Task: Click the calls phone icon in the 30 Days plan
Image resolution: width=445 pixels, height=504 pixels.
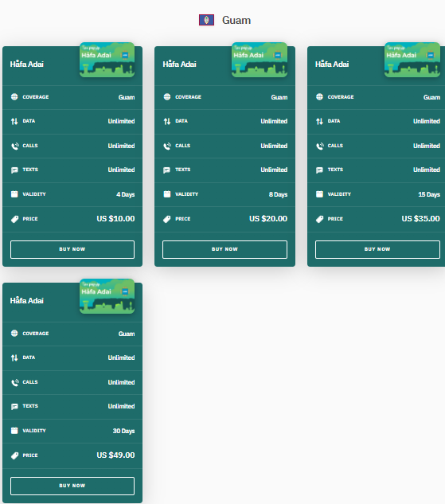Action: (x=15, y=382)
